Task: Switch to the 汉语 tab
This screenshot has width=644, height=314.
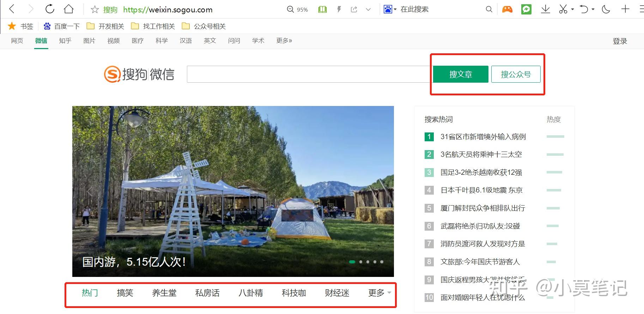Action: pos(186,41)
